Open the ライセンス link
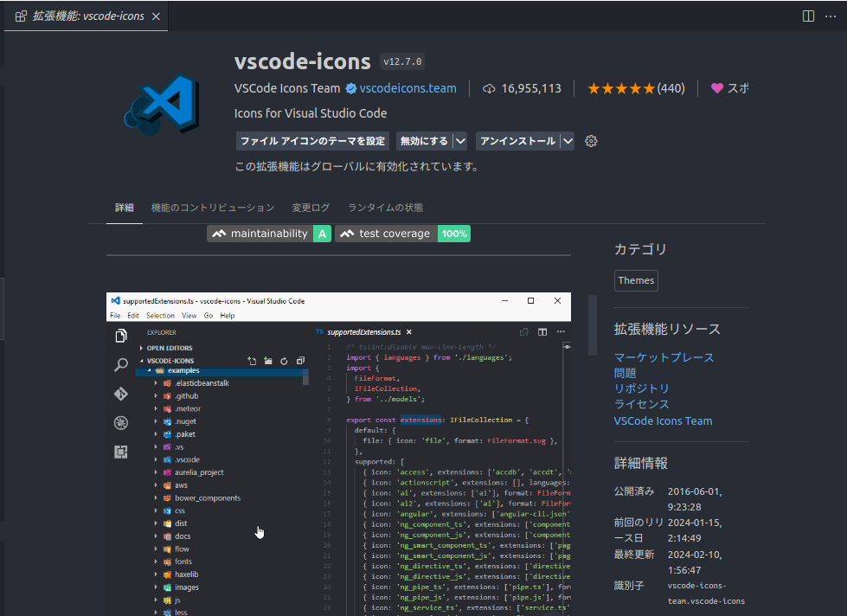Viewport: 847px width, 616px height. (x=642, y=404)
